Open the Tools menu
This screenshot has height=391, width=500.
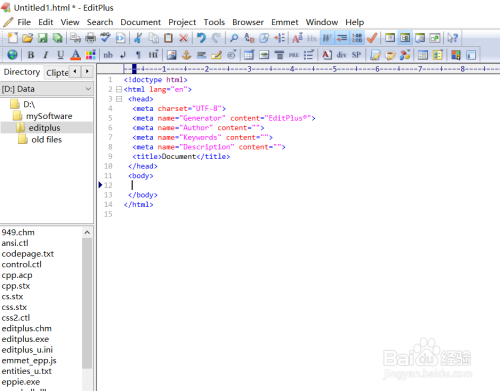[x=214, y=22]
